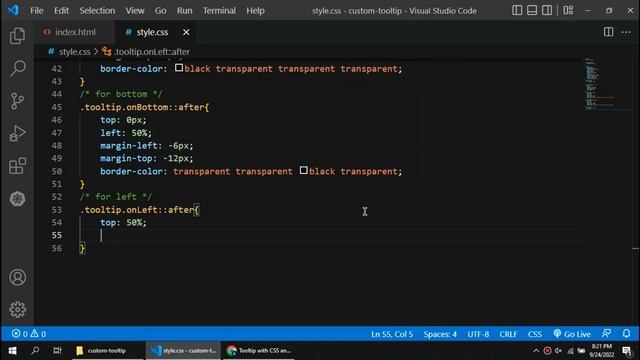Toggle the primary side bar
The image size is (640, 360).
(517, 10)
